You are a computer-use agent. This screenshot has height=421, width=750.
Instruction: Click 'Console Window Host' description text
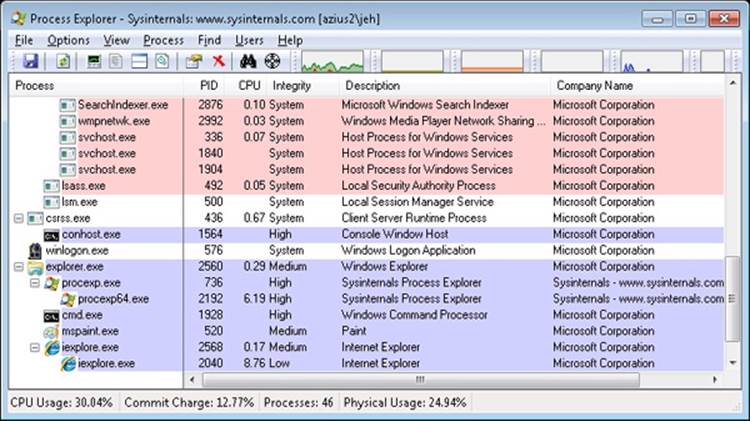tap(395, 234)
